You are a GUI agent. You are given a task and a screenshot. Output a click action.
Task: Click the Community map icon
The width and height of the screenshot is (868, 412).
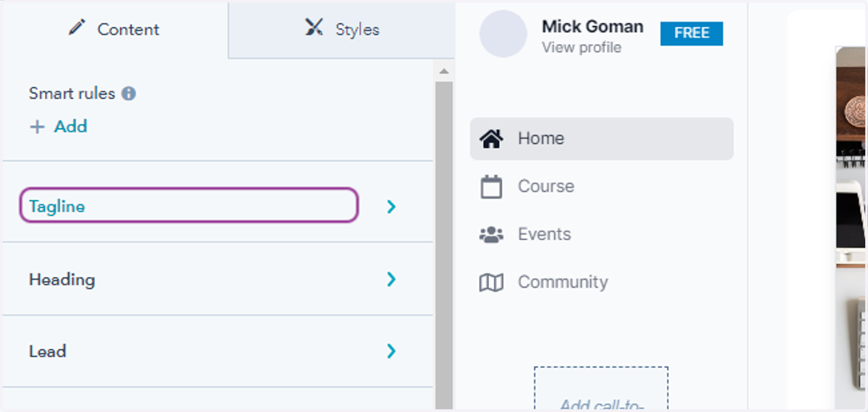pos(491,283)
